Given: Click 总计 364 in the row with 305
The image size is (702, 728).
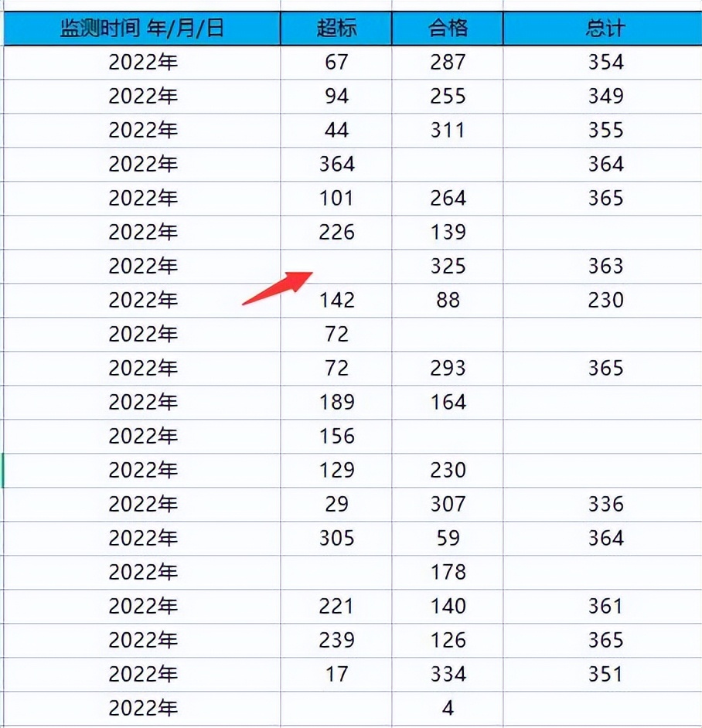Looking at the screenshot, I should tap(602, 539).
